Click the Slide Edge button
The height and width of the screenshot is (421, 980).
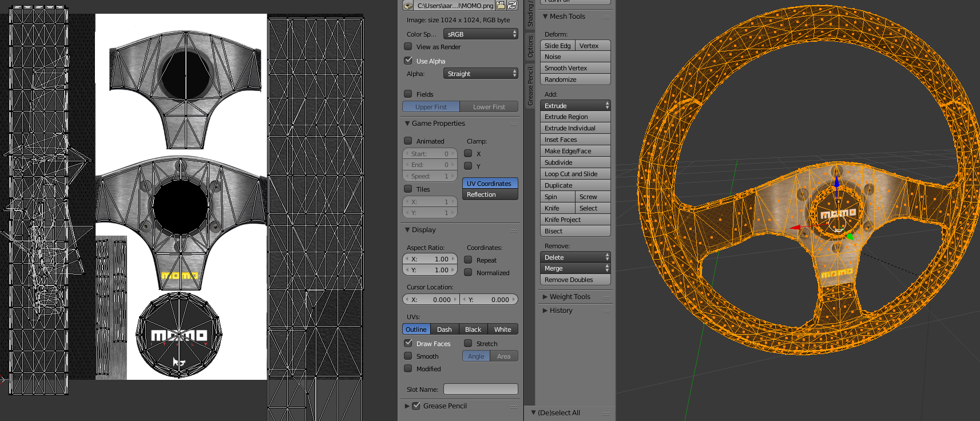click(558, 46)
